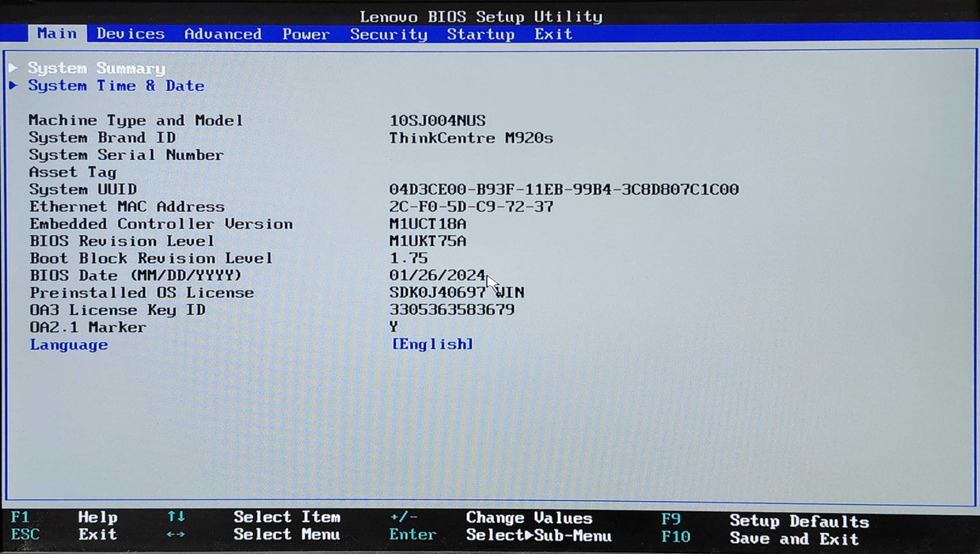Click the OA3 License Key ID label
Screen dimensions: 980x554
(117, 311)
